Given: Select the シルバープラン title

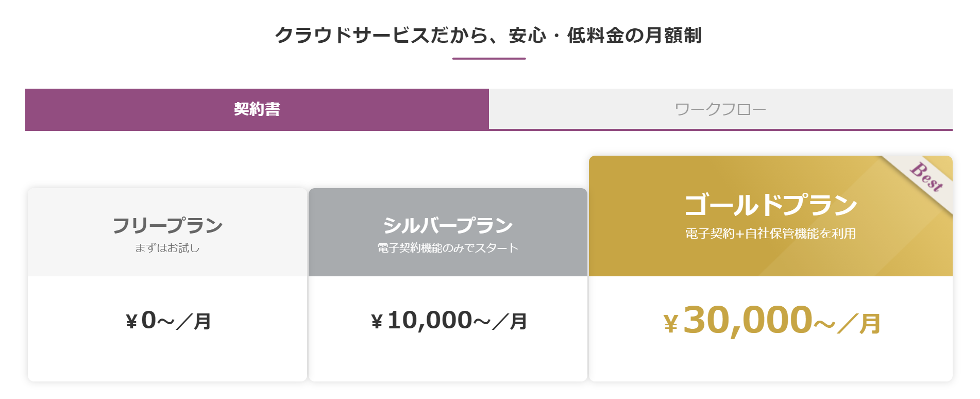Looking at the screenshot, I should pos(448,225).
